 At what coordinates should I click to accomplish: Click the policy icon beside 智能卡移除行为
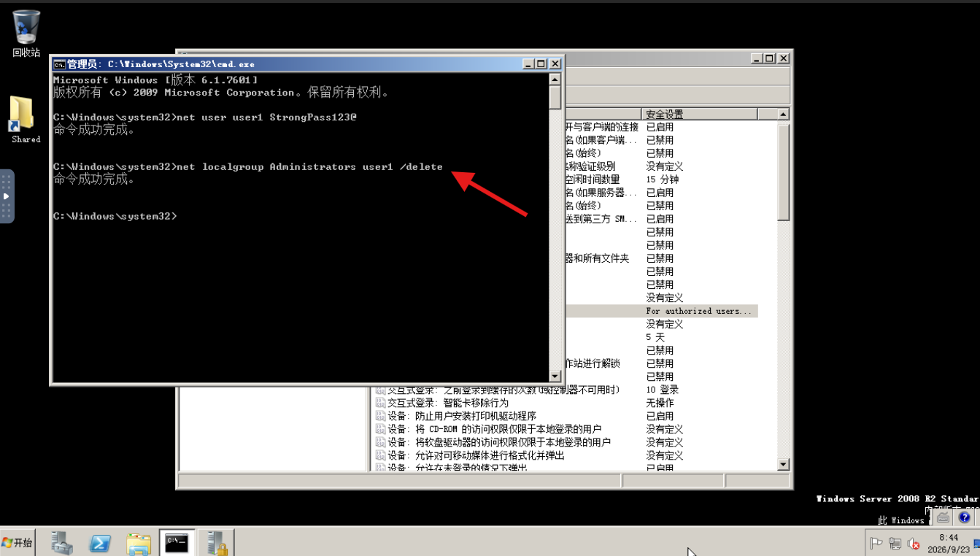(x=380, y=403)
